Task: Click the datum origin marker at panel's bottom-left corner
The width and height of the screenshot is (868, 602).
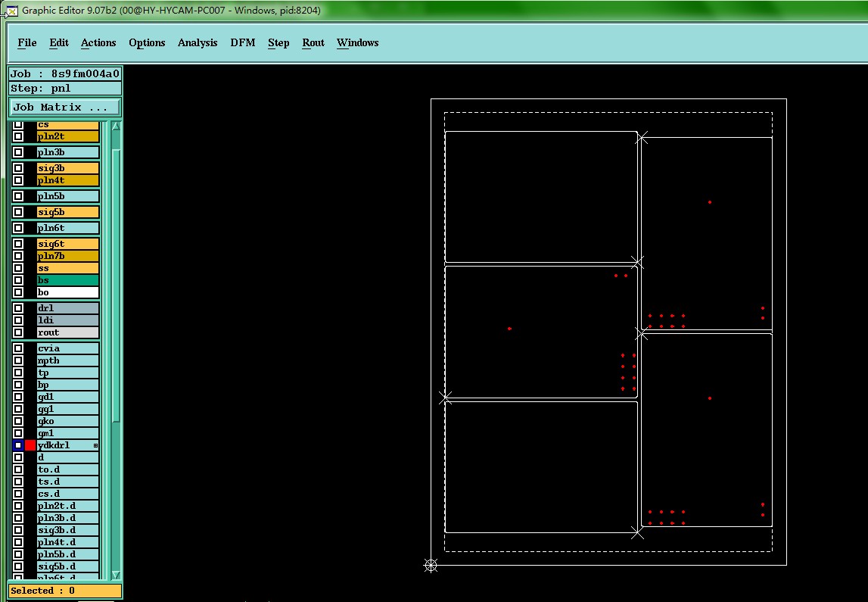Action: (x=431, y=566)
